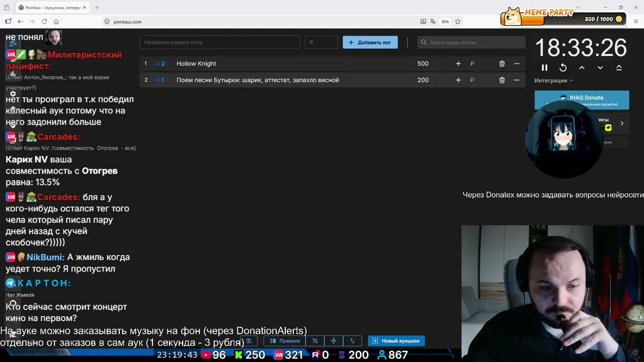The width and height of the screenshot is (644, 362).
Task: Click the up-down arrows sort icon
Action: (352, 341)
